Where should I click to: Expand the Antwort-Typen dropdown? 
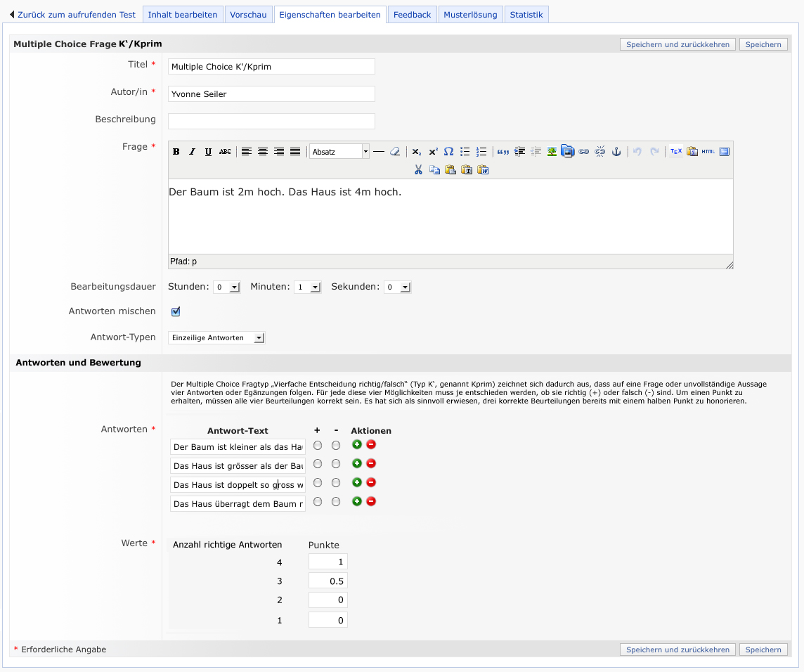tap(217, 338)
